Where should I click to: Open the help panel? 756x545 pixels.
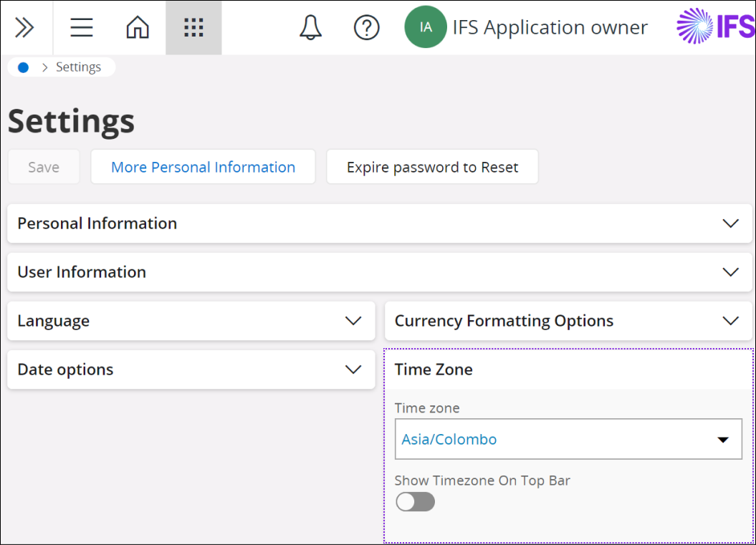coord(366,27)
